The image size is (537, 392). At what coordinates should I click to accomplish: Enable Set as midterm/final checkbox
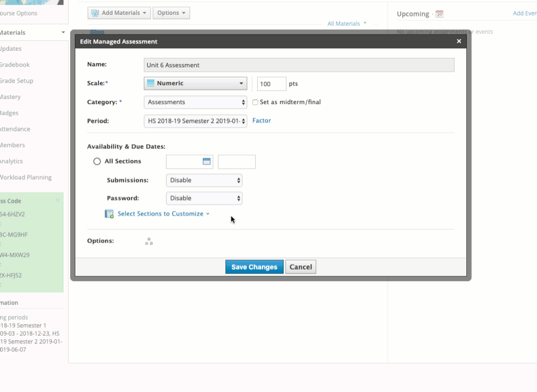[255, 102]
